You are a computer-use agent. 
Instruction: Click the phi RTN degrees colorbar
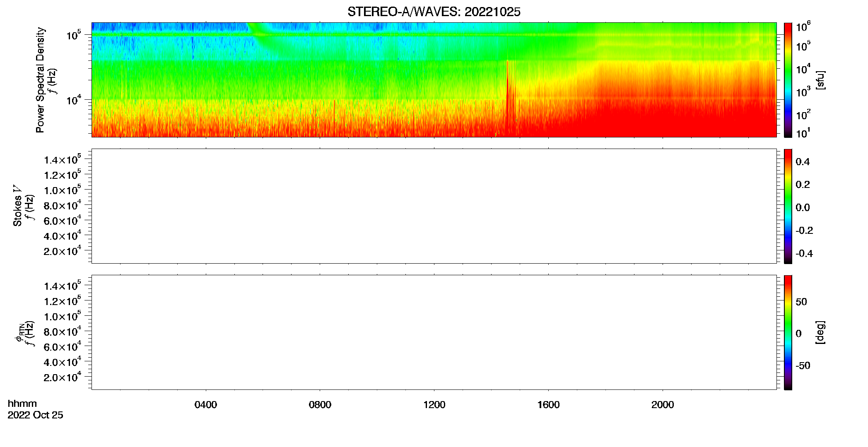pyautogui.click(x=788, y=332)
